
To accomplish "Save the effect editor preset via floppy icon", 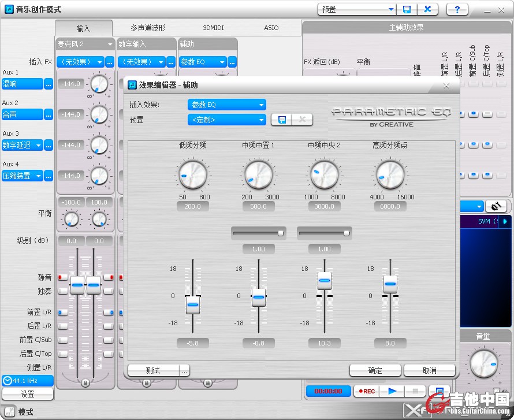I will [281, 120].
